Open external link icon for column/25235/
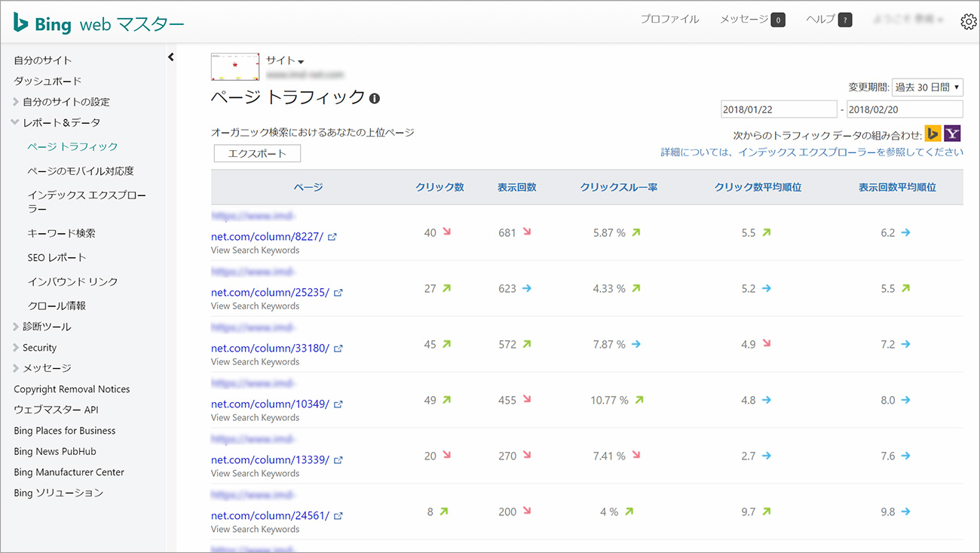The width and height of the screenshot is (980, 553). coord(338,293)
